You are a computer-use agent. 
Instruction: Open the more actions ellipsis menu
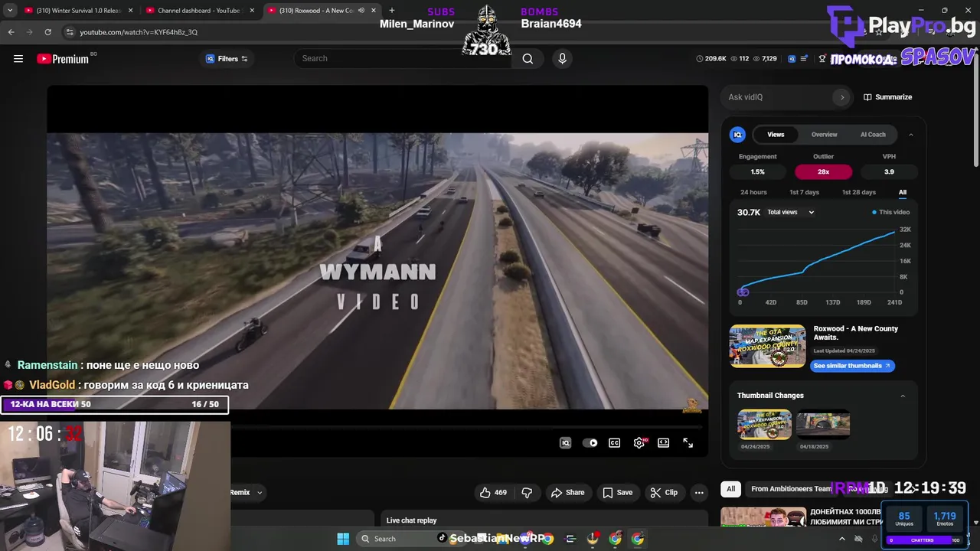pyautogui.click(x=698, y=493)
